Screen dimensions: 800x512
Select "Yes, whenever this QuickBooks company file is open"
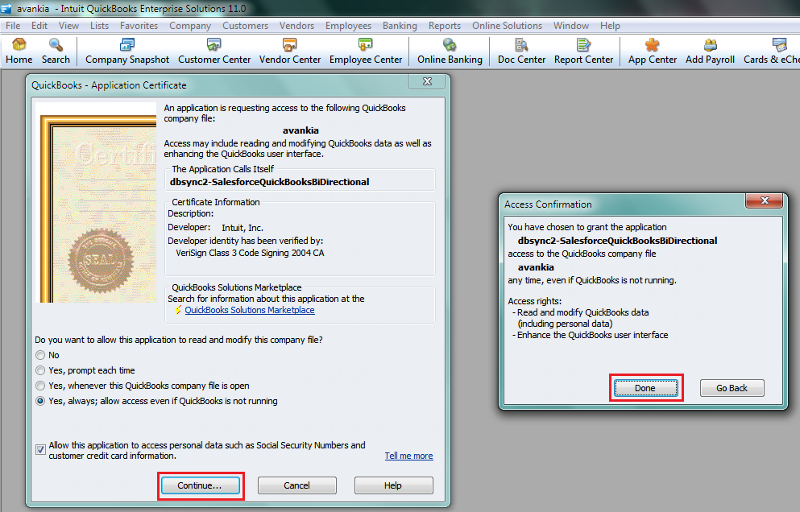41,385
